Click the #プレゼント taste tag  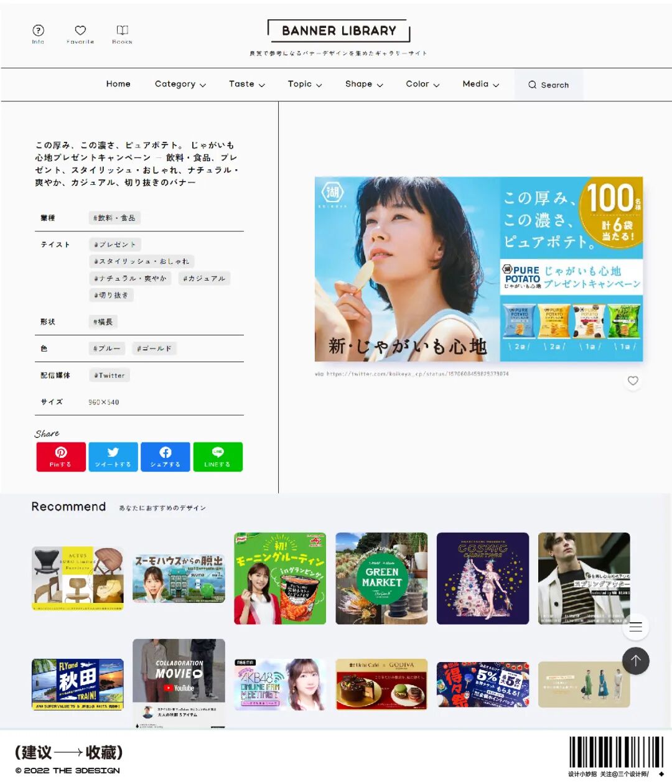(x=114, y=245)
